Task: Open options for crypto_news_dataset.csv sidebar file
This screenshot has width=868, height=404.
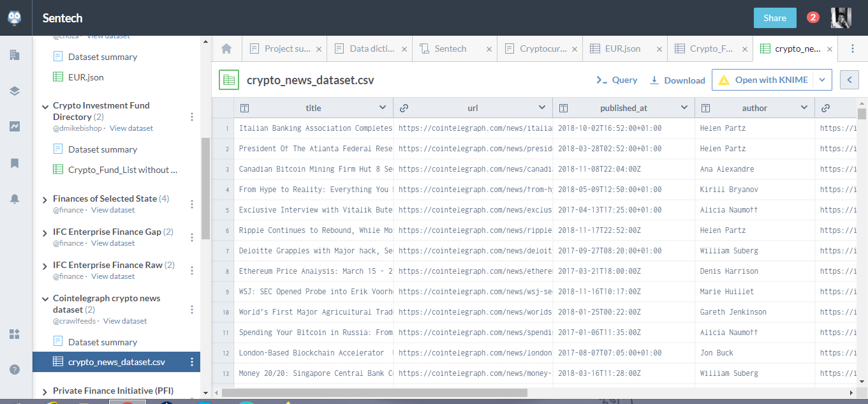Action: pos(192,362)
